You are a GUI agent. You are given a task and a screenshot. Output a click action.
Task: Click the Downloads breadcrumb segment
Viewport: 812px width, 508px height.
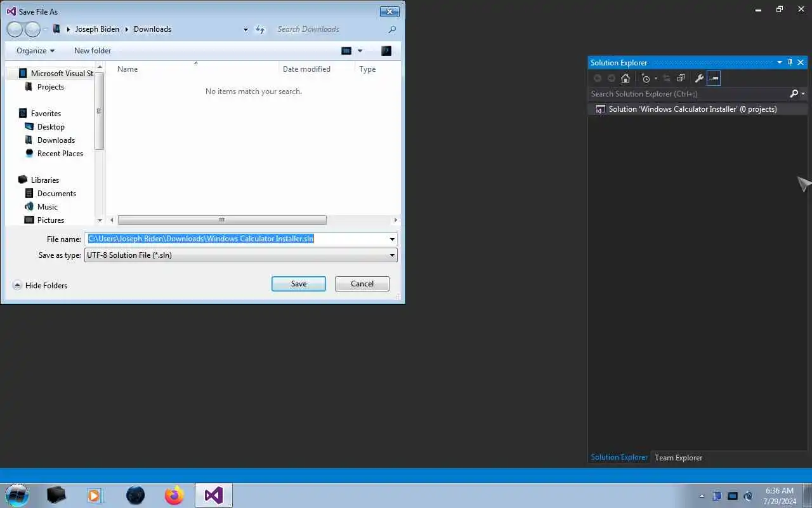pyautogui.click(x=152, y=29)
